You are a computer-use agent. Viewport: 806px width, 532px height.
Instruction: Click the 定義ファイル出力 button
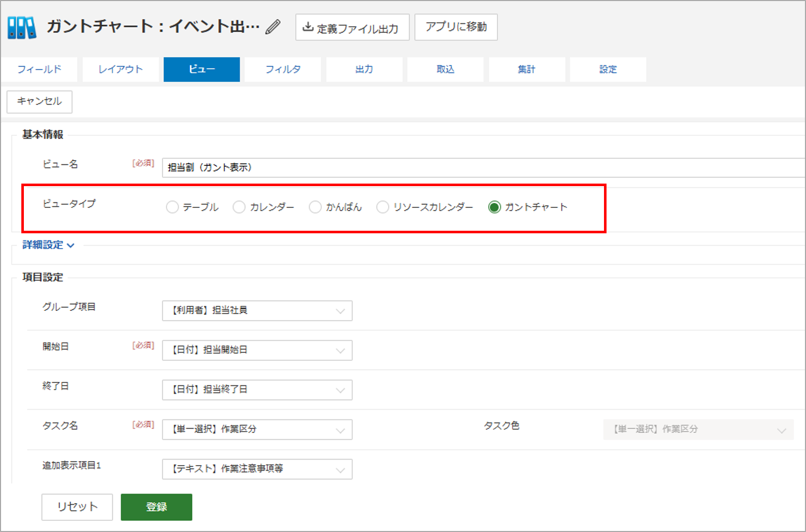[352, 27]
